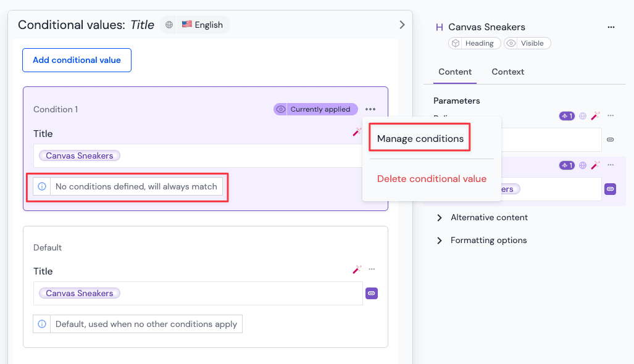The height and width of the screenshot is (364, 634).
Task: Collapse the Conditional values panel chevron
Action: click(402, 25)
